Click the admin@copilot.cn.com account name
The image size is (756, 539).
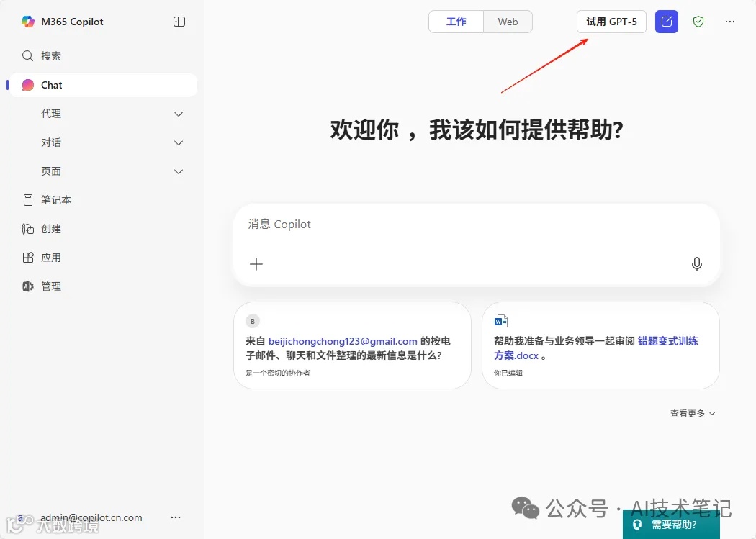pos(91,517)
